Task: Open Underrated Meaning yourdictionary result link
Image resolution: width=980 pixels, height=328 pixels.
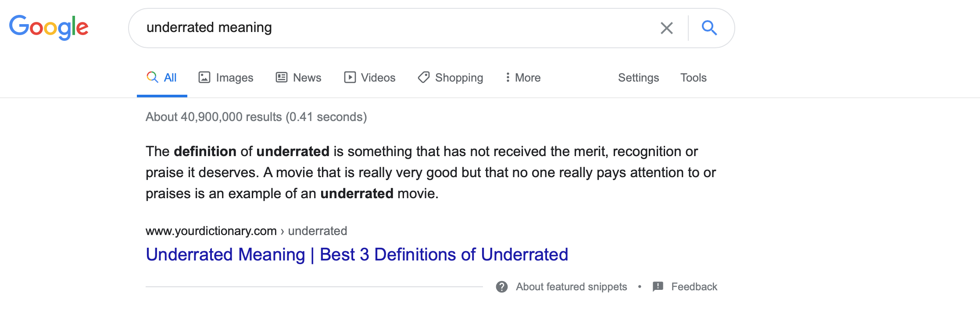Action: 357,254
